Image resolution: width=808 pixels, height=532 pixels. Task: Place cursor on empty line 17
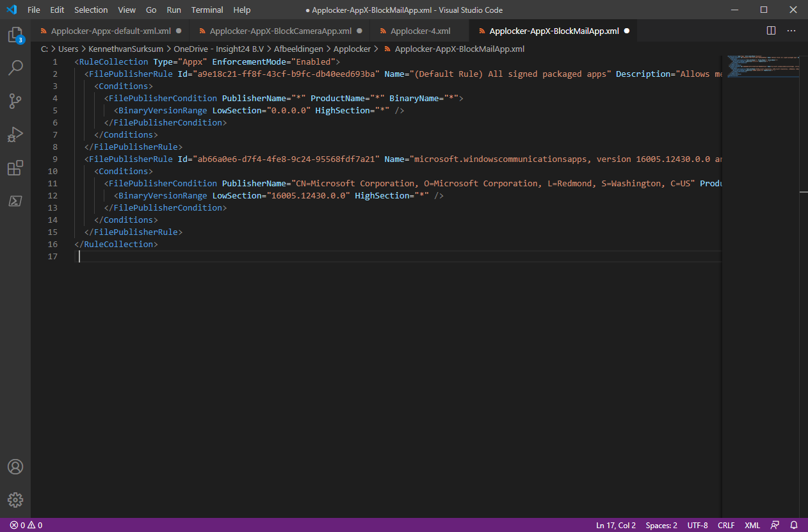[x=397, y=256]
